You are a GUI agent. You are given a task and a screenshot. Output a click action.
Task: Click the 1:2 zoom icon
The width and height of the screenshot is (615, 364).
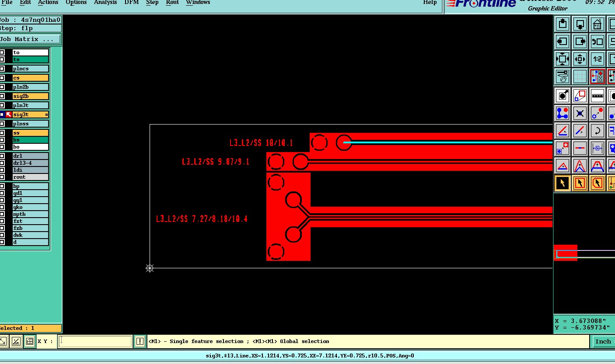click(597, 59)
